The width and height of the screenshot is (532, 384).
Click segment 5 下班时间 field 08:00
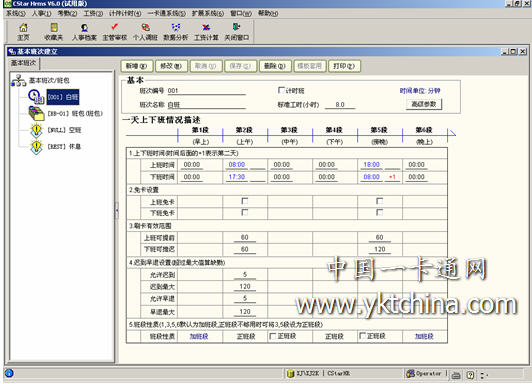372,177
